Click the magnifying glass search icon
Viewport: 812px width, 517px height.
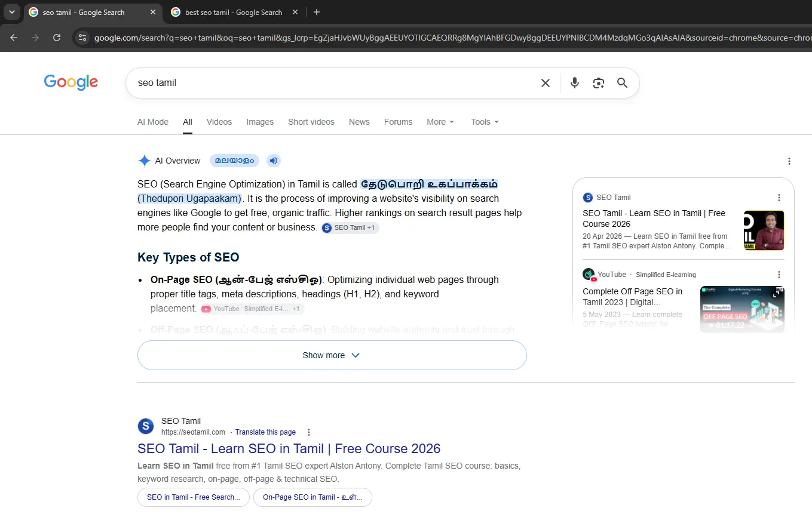[x=623, y=83]
